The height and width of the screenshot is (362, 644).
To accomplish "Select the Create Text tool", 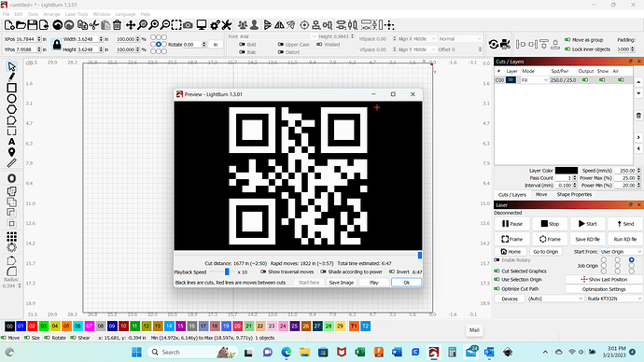I will point(11,142).
